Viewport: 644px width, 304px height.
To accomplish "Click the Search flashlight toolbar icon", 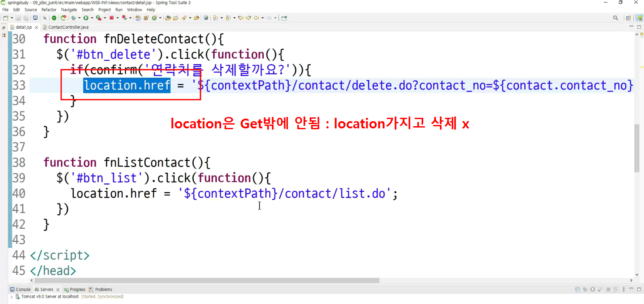I will (184, 18).
